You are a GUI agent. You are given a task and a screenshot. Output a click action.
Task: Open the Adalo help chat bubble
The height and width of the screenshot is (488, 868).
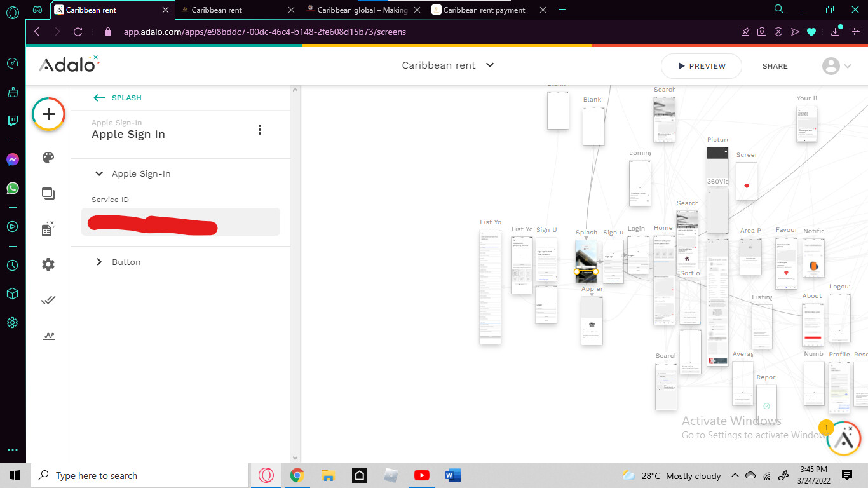(844, 438)
